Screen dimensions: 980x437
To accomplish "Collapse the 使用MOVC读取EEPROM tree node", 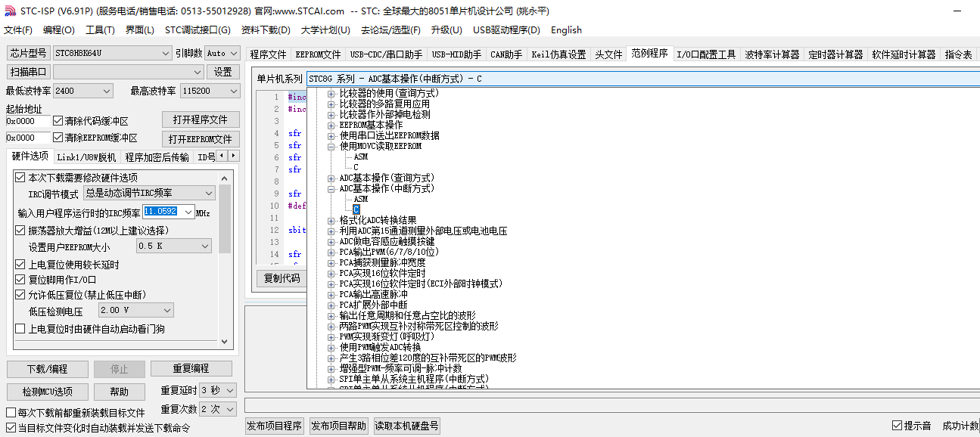I will [x=331, y=147].
